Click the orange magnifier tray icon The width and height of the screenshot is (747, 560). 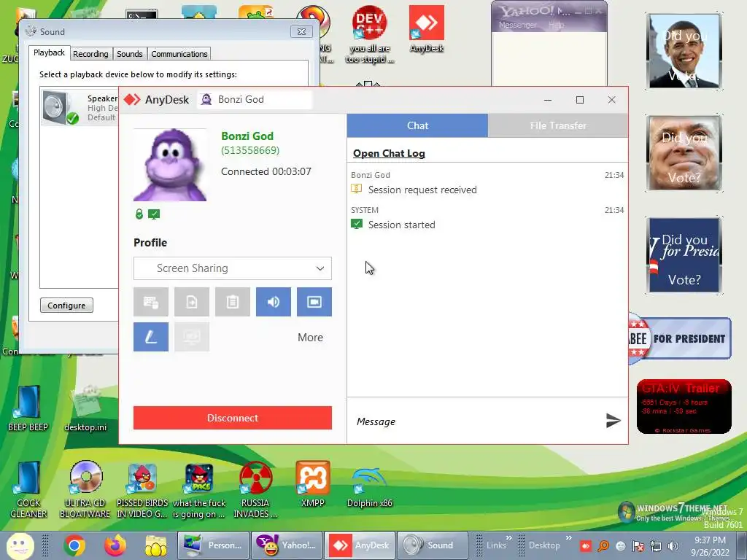pyautogui.click(x=603, y=546)
